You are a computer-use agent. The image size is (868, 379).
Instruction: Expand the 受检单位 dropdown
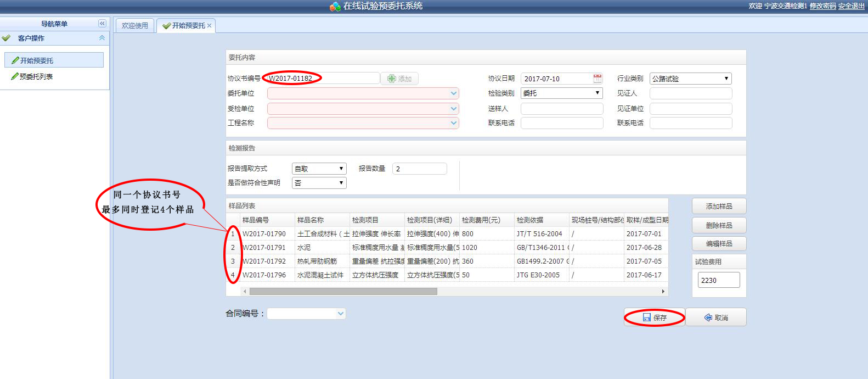(453, 109)
